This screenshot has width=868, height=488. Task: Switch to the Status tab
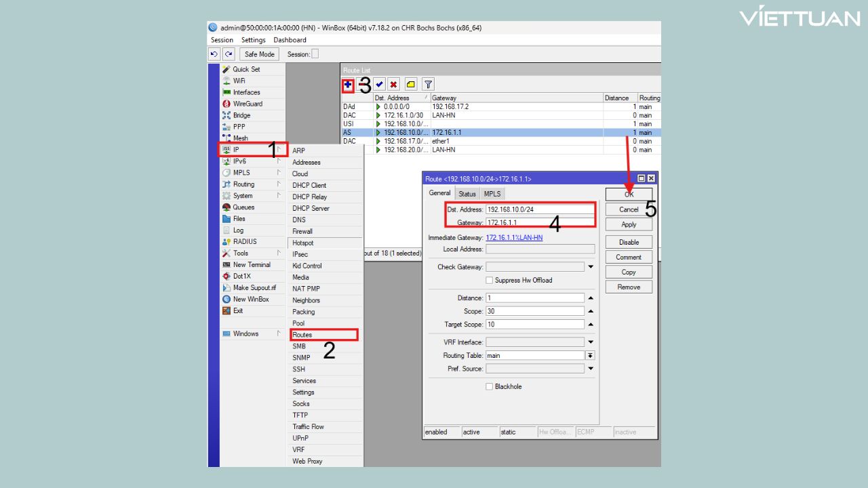[467, 194]
